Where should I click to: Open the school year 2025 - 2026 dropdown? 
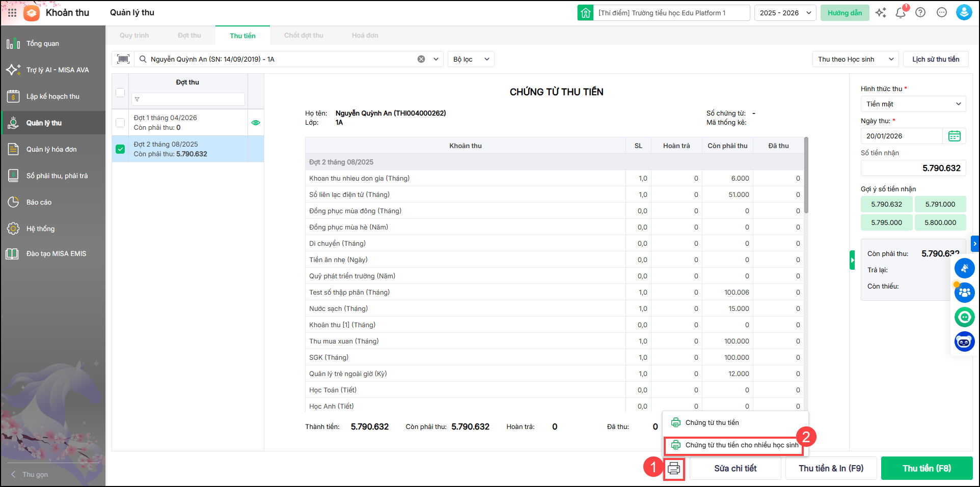point(785,13)
